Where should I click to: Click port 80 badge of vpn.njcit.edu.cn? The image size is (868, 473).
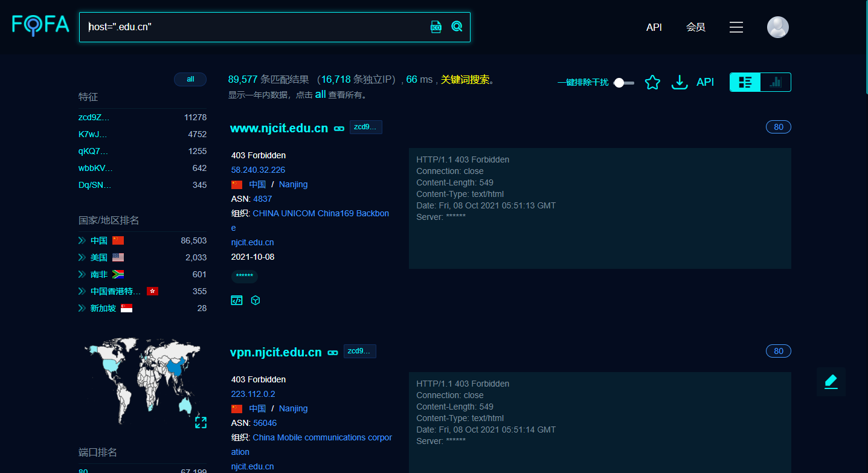tap(779, 351)
